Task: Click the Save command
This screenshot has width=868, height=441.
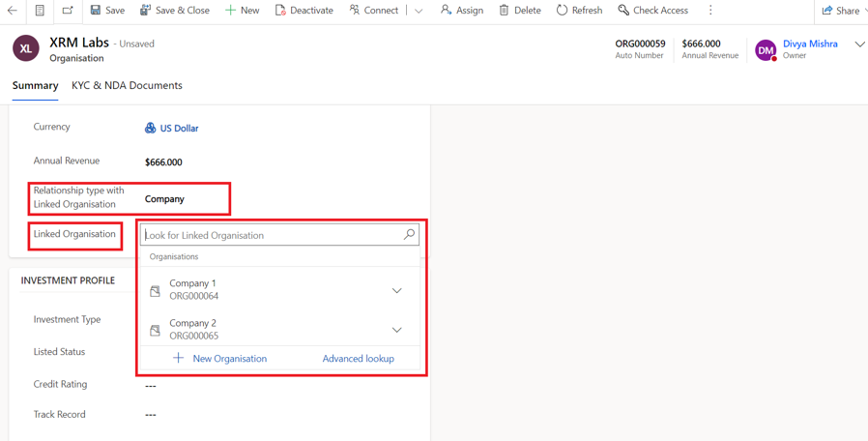Action: point(107,11)
